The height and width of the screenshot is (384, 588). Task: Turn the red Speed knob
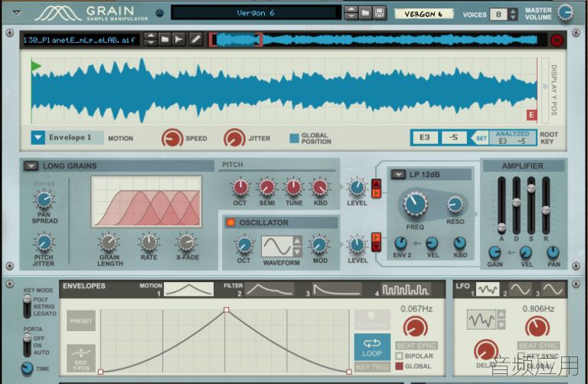[172, 138]
